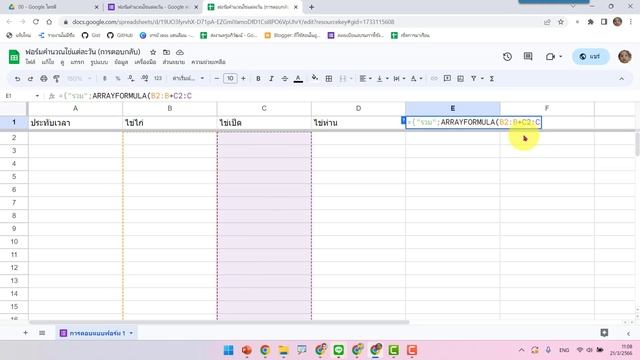Click increase decimal places icon
640x360 pixels.
144,78
